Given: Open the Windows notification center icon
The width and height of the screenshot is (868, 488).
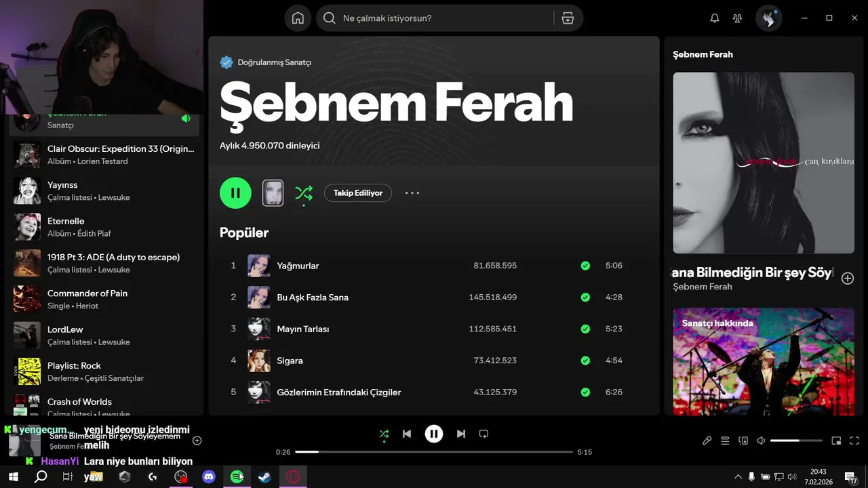Looking at the screenshot, I should coord(850,476).
